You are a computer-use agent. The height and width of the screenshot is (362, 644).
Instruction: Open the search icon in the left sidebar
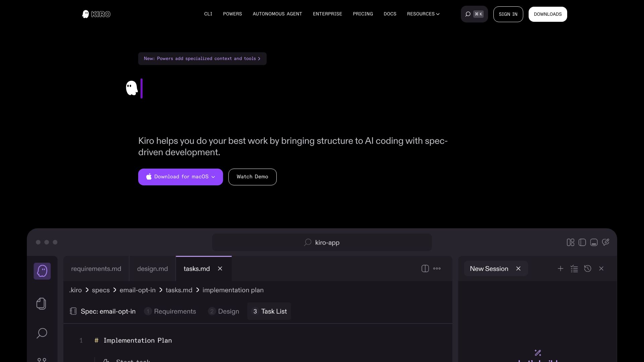click(42, 333)
